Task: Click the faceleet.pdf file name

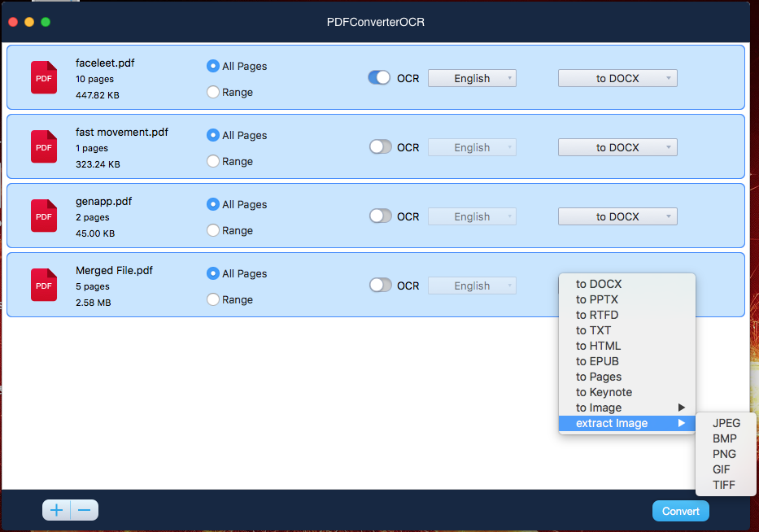Action: 105,63
